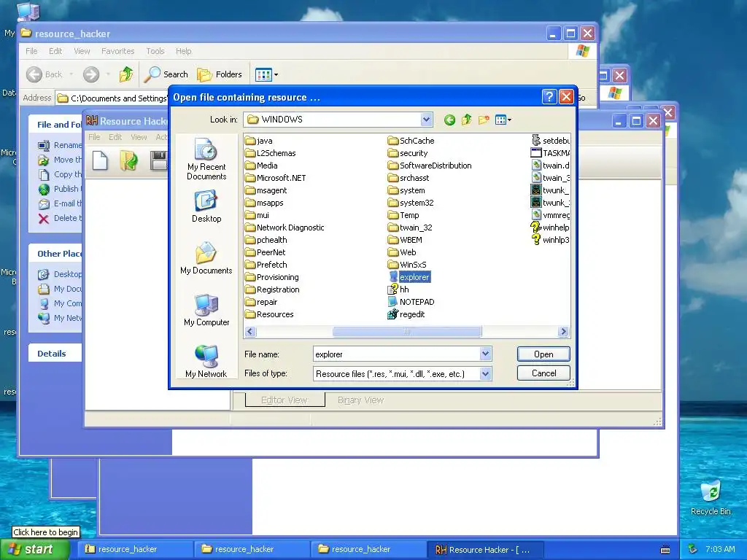Click the Cancel button in dialog
This screenshot has width=747, height=560.
pos(543,373)
